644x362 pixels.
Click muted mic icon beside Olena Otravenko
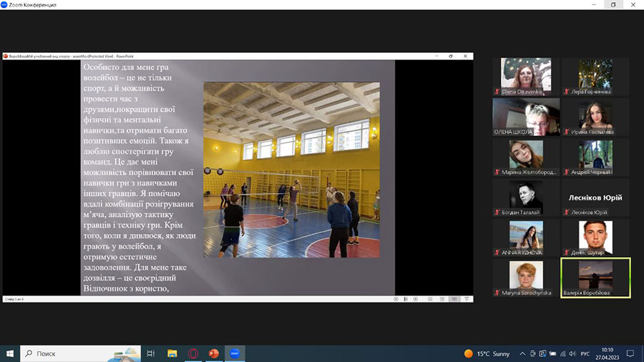pos(497,92)
